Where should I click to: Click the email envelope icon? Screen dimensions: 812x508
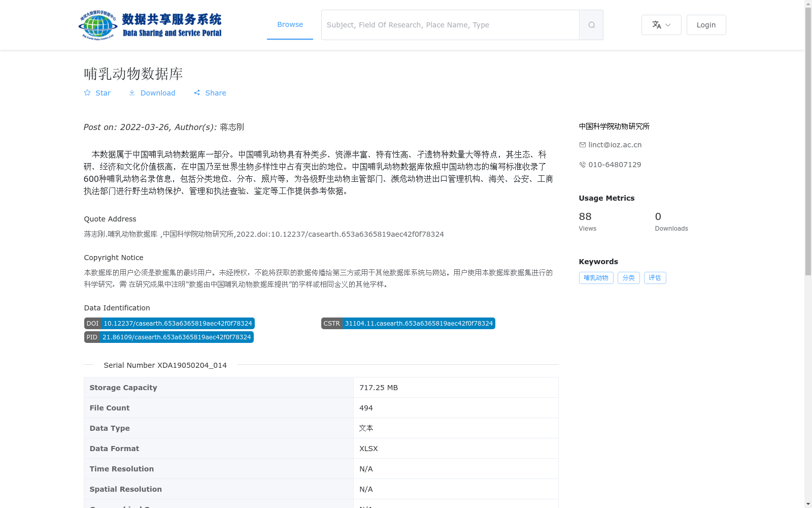click(x=583, y=145)
